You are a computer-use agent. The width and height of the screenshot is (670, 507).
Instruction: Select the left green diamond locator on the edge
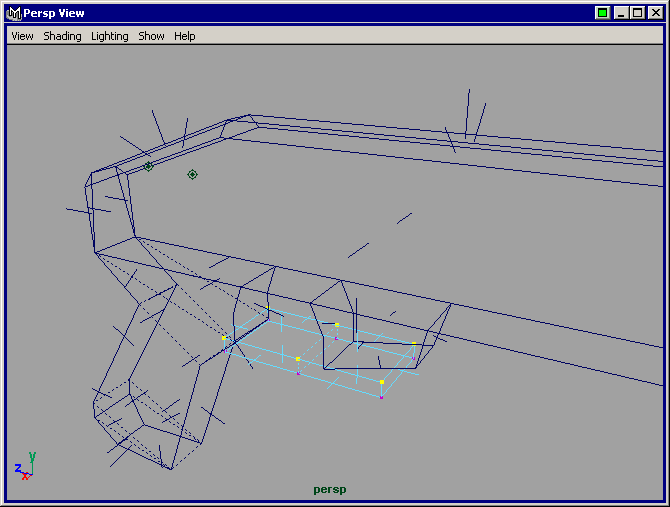(148, 166)
